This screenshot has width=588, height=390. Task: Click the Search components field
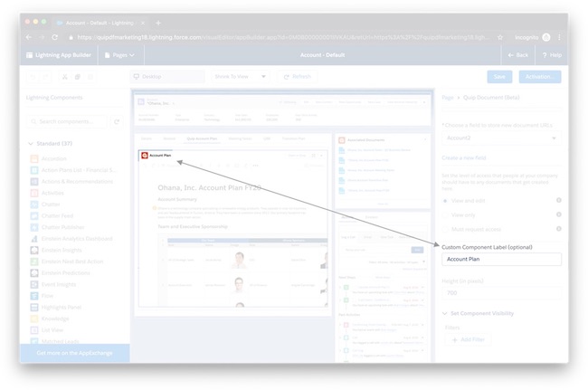(66, 121)
